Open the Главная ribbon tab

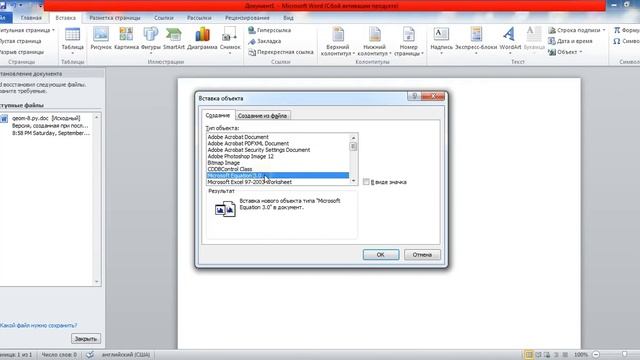tap(31, 18)
